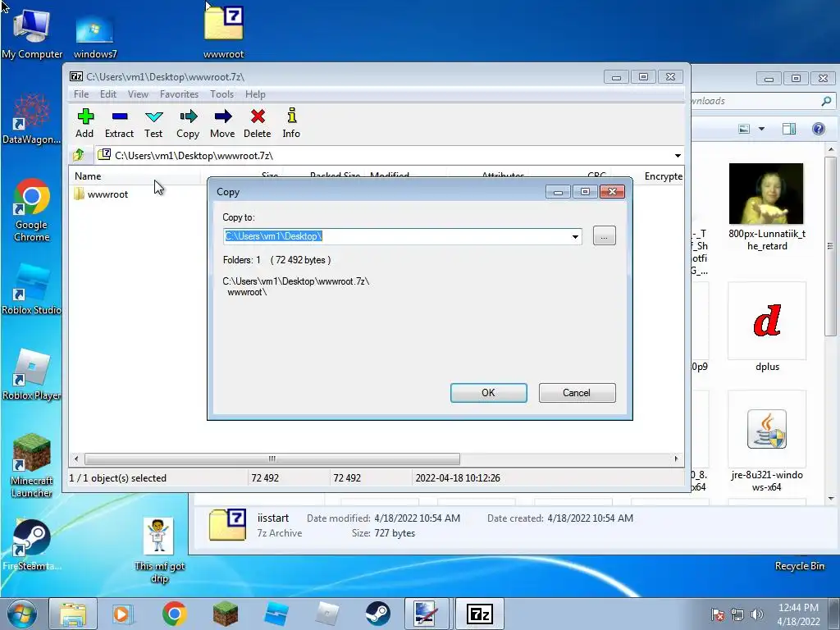This screenshot has width=840, height=630.
Task: Select the DataWagon desktop shortcut
Action: coord(32,120)
